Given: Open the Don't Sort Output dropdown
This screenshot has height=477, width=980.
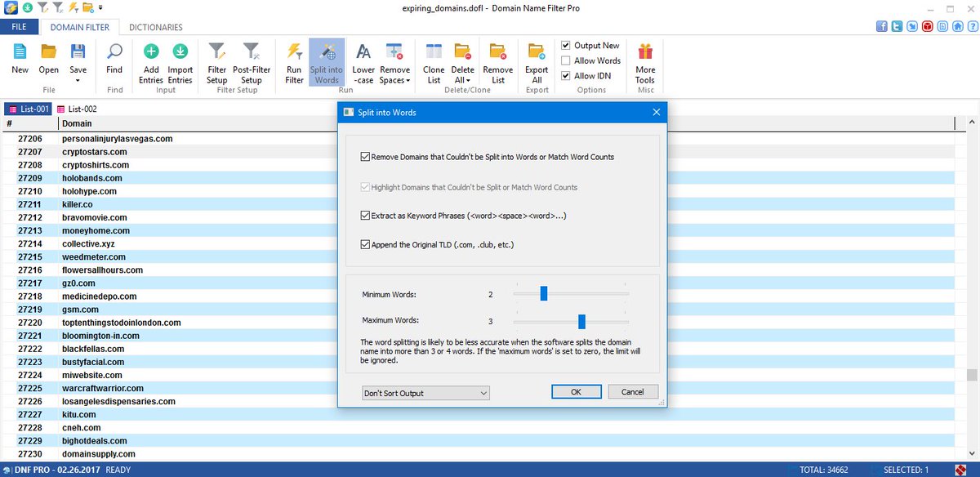Looking at the screenshot, I should click(x=425, y=393).
